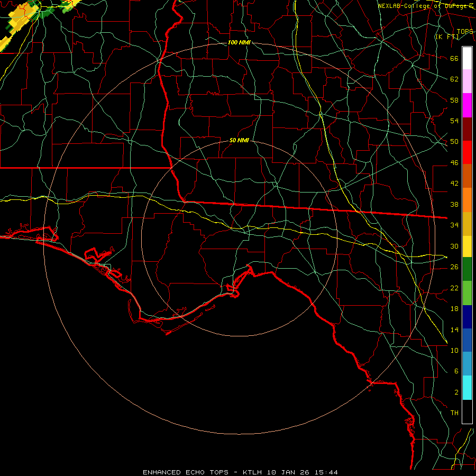
Task: Click the white 66 kft legend swatch
Action: tap(467, 58)
